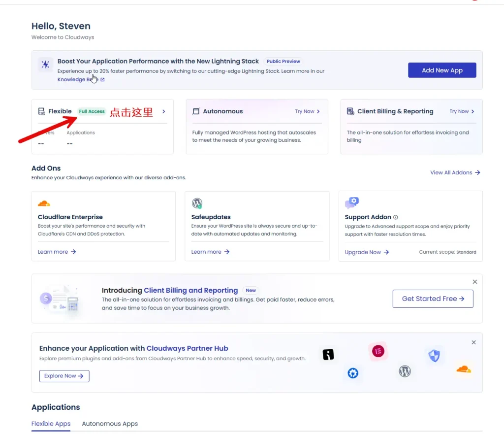
Task: Click Try Now on Client Billing & Reporting
Action: (x=462, y=111)
